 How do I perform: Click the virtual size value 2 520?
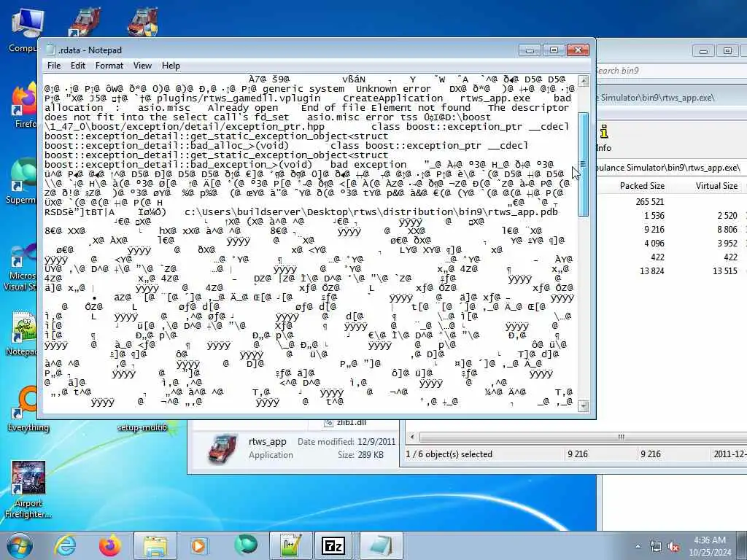coord(727,216)
